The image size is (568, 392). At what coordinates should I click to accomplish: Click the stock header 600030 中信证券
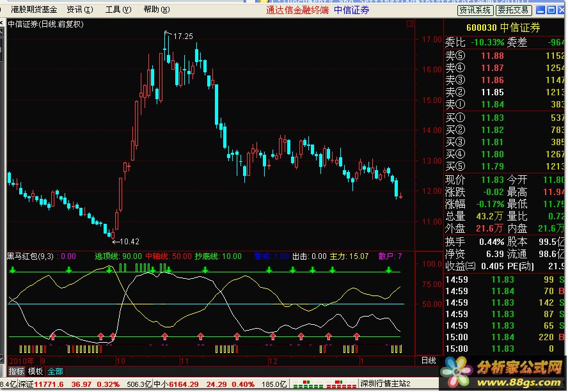tap(503, 27)
